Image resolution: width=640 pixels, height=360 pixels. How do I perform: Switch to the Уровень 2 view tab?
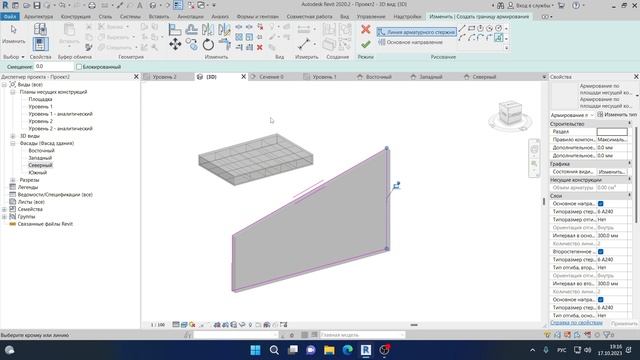pos(164,77)
